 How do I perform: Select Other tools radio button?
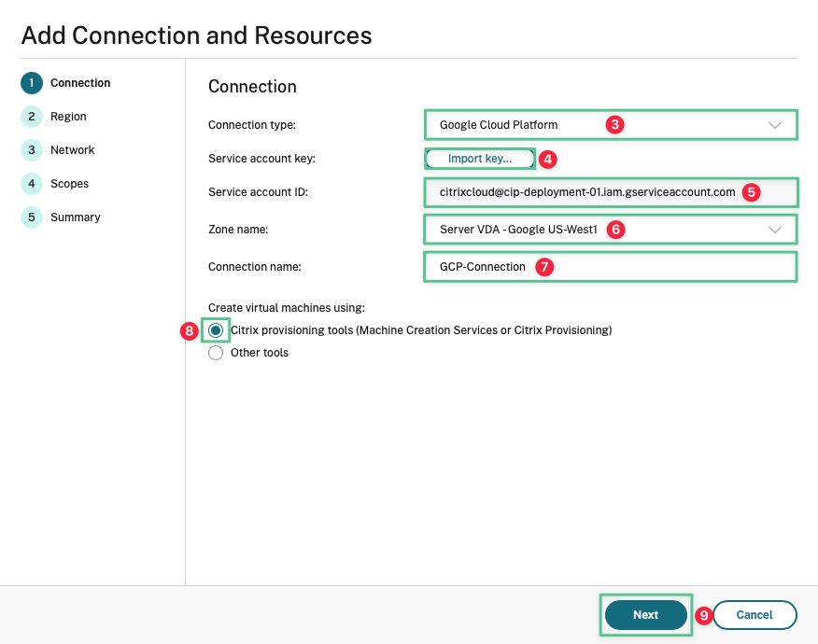216,353
